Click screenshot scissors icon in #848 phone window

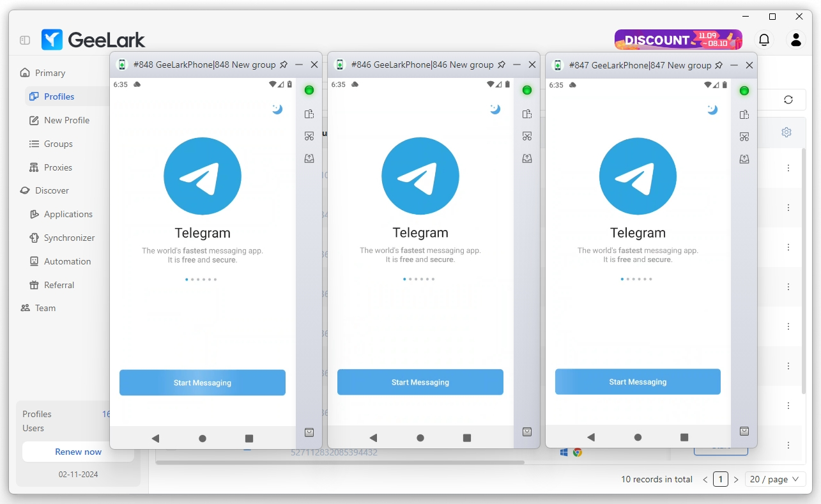tap(309, 136)
